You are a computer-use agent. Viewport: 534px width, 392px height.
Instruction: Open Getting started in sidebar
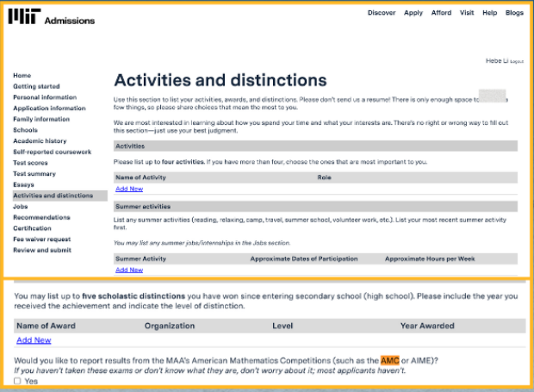(36, 86)
